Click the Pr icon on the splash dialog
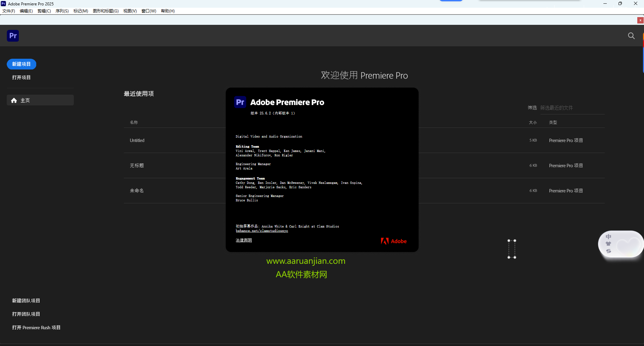 (240, 102)
